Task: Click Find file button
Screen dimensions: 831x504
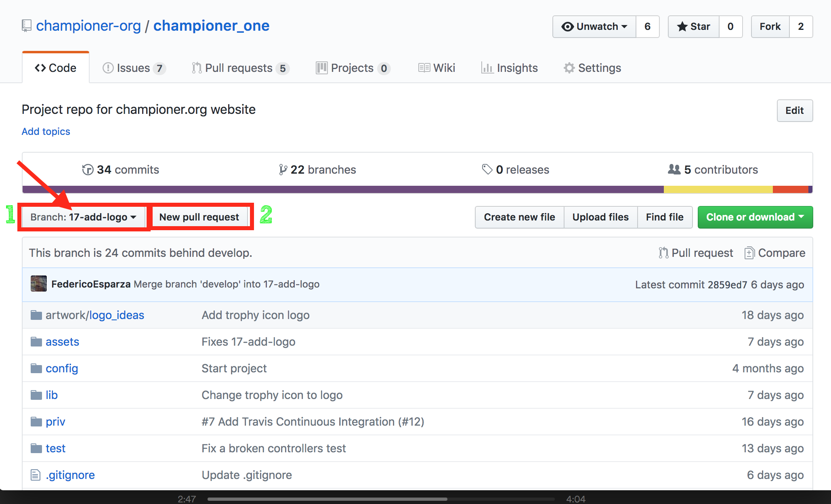Action: click(x=665, y=217)
